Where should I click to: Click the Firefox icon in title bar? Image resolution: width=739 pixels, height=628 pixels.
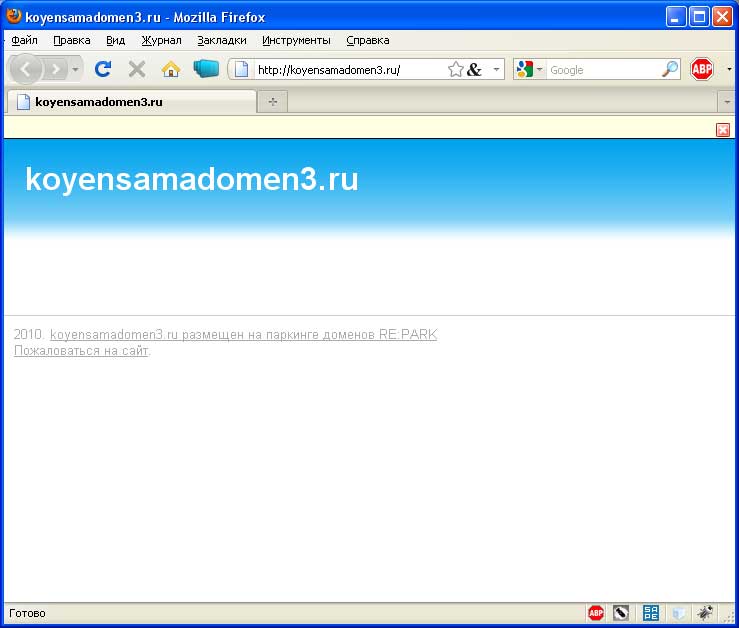(14, 16)
